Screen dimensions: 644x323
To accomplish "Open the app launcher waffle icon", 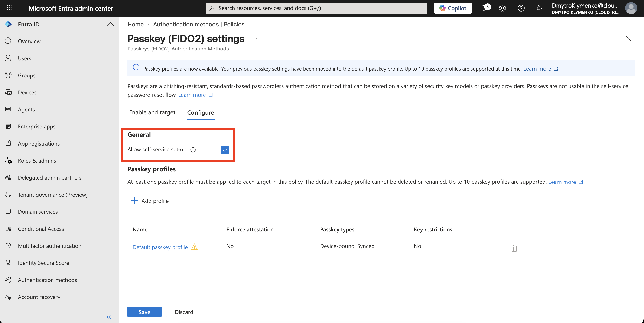I will [x=10, y=8].
